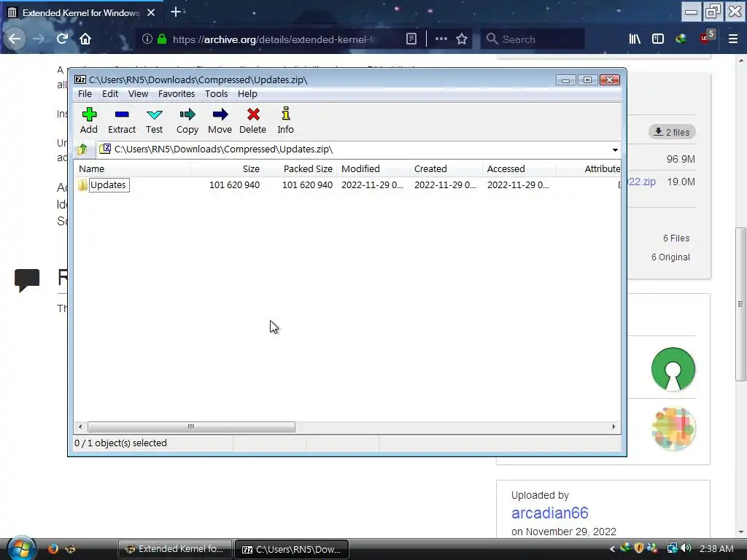This screenshot has width=747, height=560.
Task: Open the Firefox hamburger menu
Action: (x=733, y=39)
